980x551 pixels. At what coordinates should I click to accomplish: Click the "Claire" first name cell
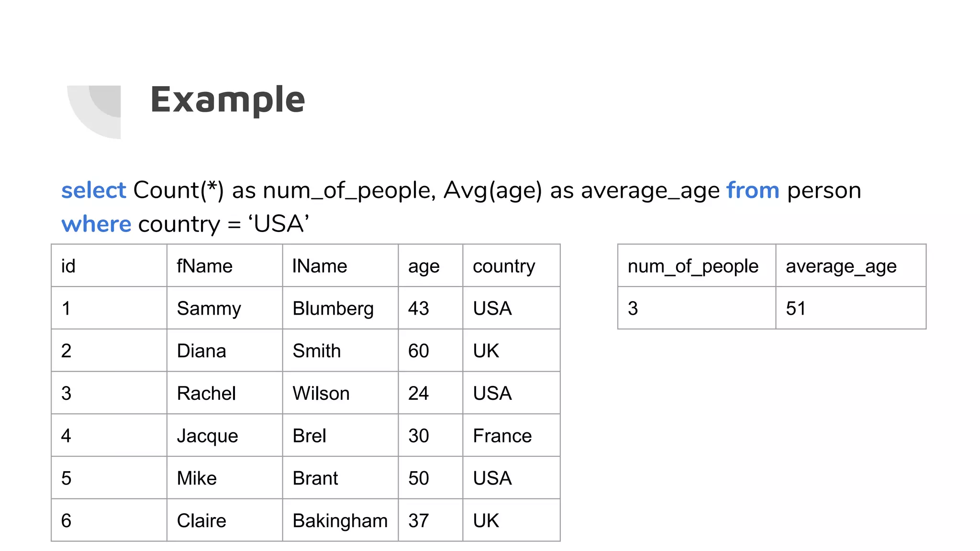click(201, 520)
